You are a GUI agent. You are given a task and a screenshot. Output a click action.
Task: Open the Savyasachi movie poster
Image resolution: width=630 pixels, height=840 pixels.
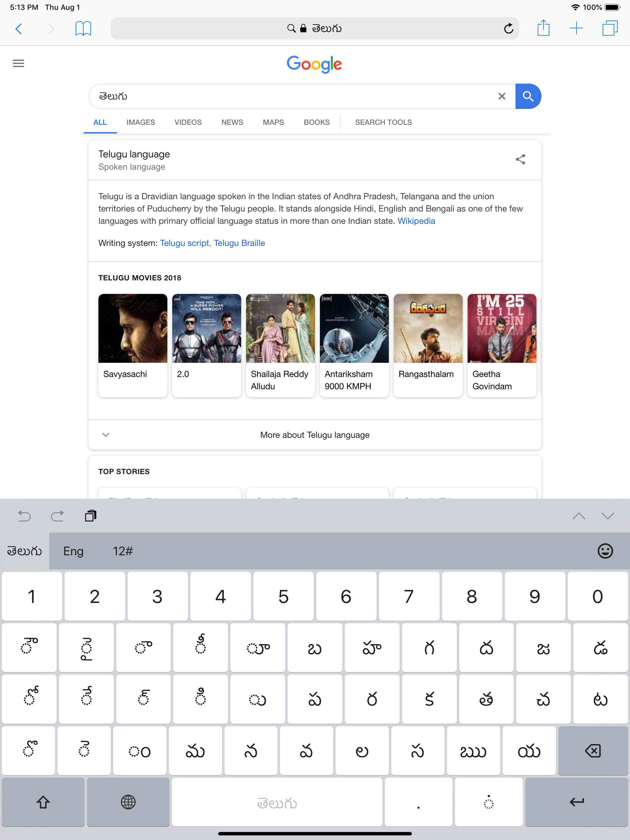click(133, 328)
